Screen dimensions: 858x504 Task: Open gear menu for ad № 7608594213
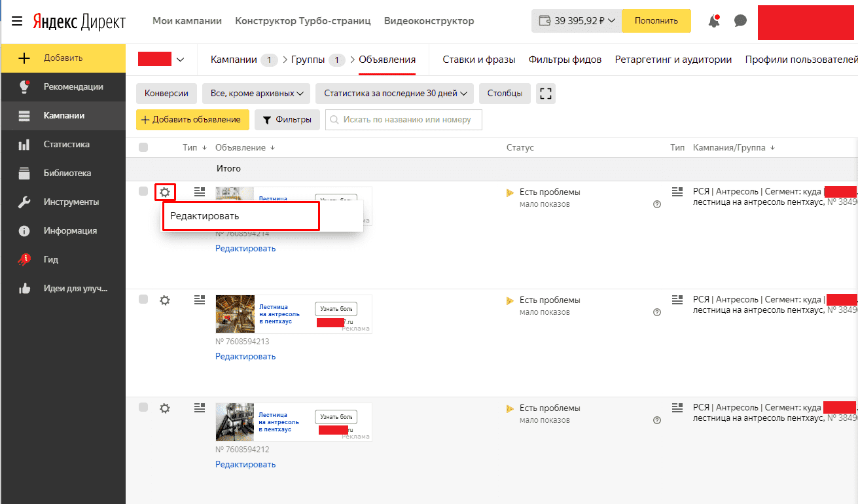pyautogui.click(x=165, y=300)
